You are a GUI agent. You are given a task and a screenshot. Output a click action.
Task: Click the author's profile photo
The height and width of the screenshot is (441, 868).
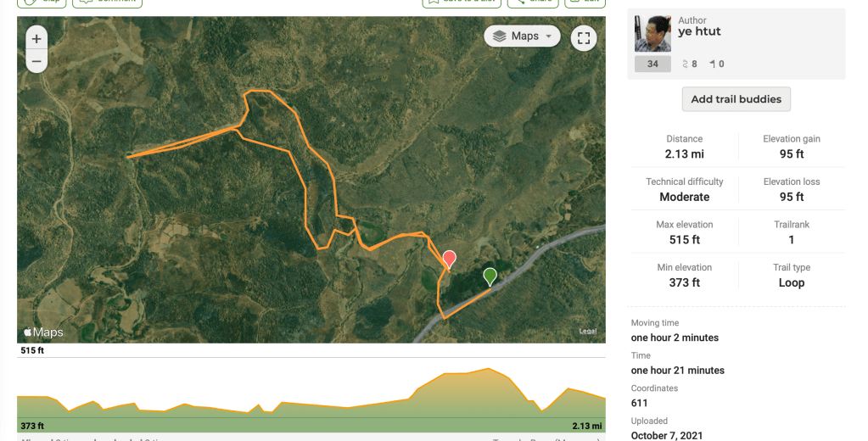652,33
